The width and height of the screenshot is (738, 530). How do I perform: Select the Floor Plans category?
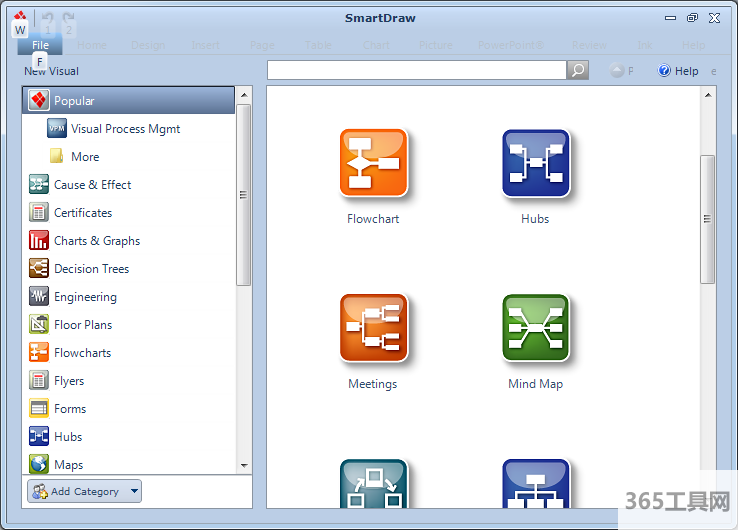click(82, 325)
